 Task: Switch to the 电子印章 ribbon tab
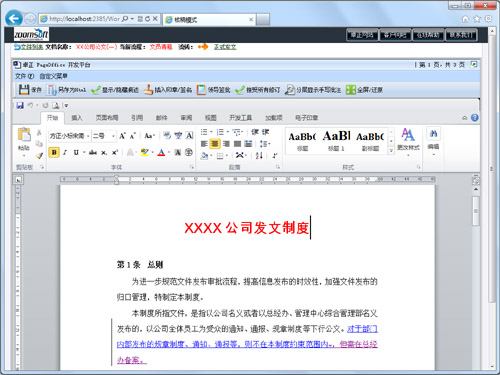coord(306,118)
